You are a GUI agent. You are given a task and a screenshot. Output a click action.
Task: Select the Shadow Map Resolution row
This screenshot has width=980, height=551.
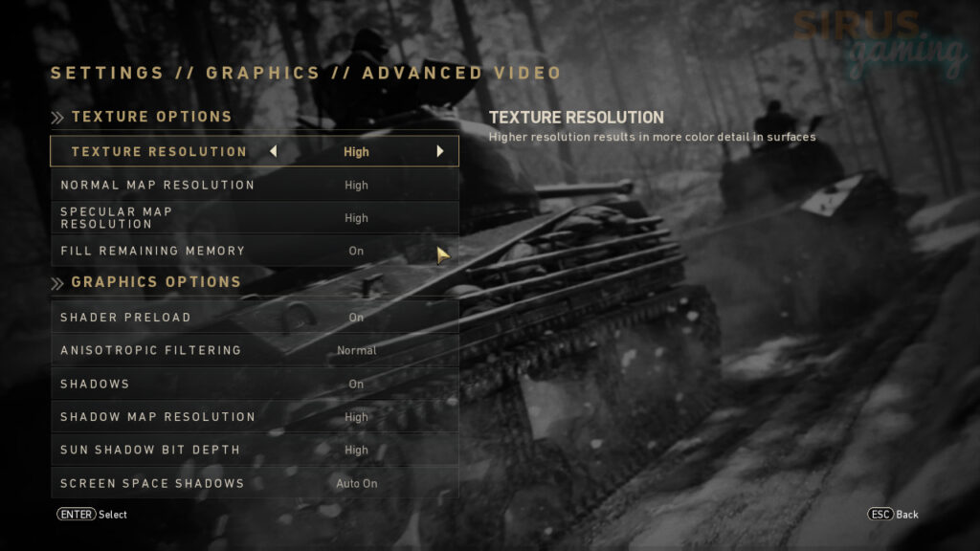point(255,417)
